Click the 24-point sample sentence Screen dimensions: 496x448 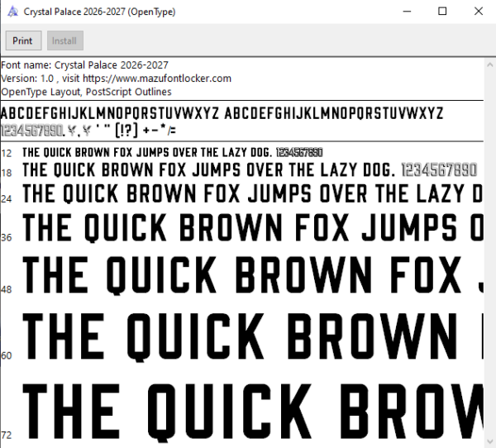pos(252,193)
